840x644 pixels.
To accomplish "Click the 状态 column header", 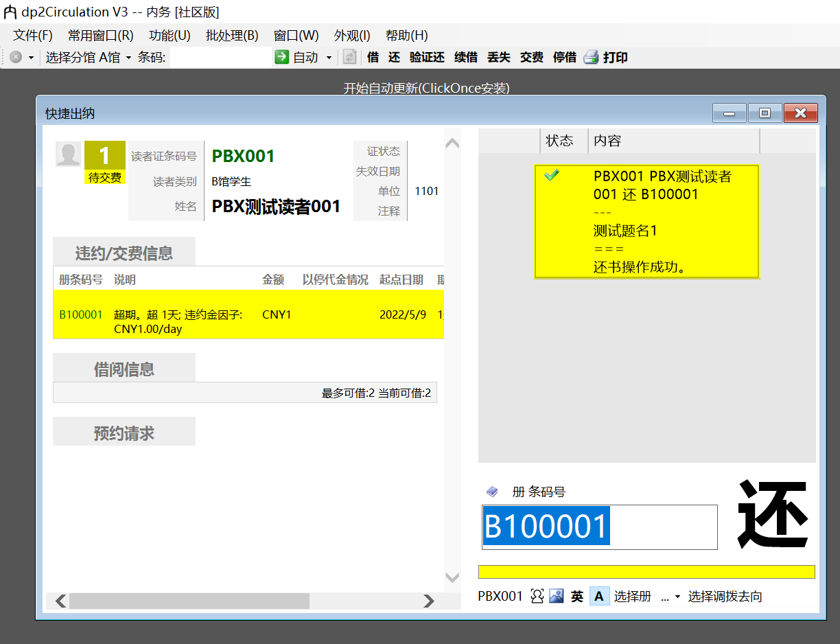I will pos(564,141).
